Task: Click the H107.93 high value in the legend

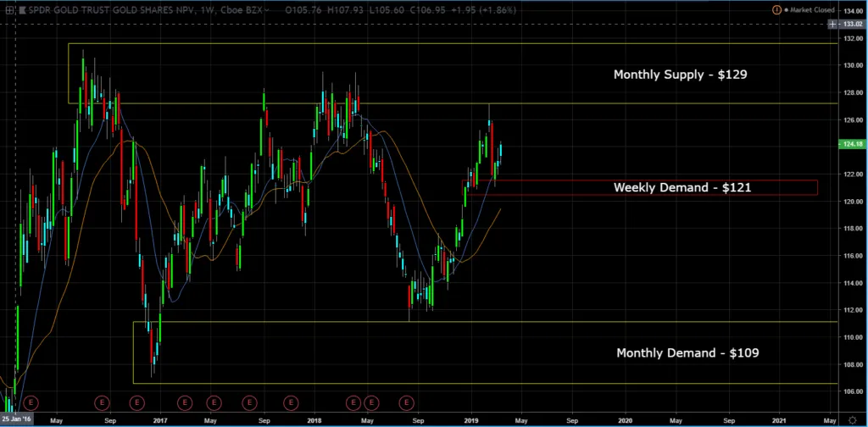Action: click(x=346, y=10)
